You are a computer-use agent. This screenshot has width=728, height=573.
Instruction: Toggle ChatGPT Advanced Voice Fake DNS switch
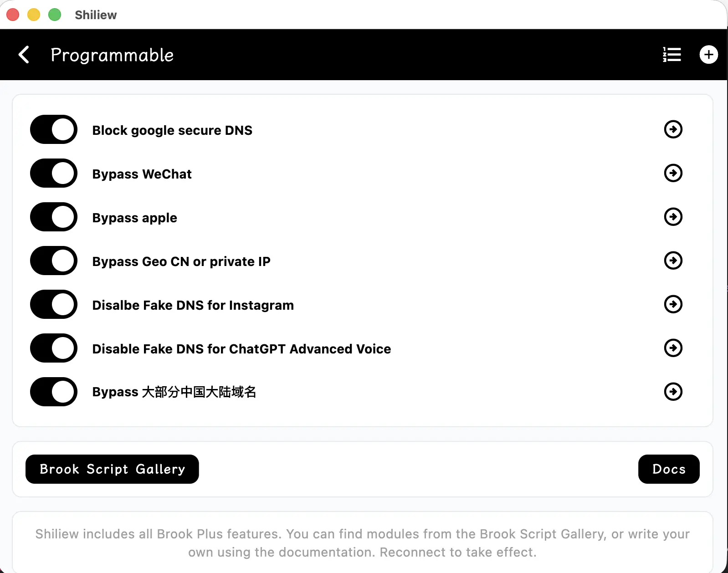pyautogui.click(x=54, y=348)
